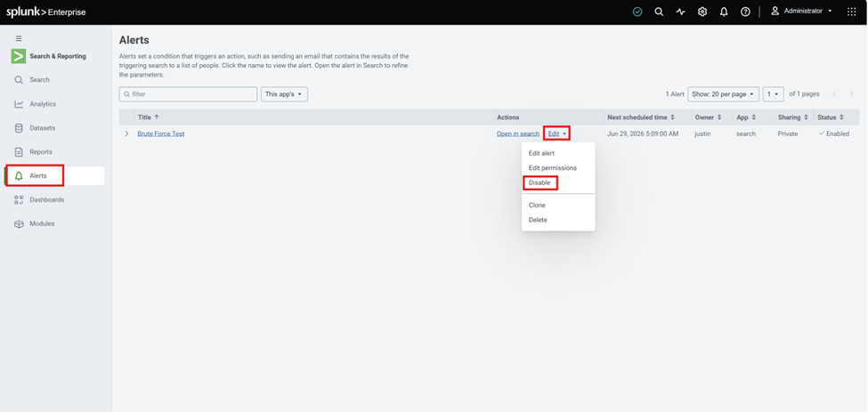
Task: Click the previous page arrow
Action: [x=834, y=94]
